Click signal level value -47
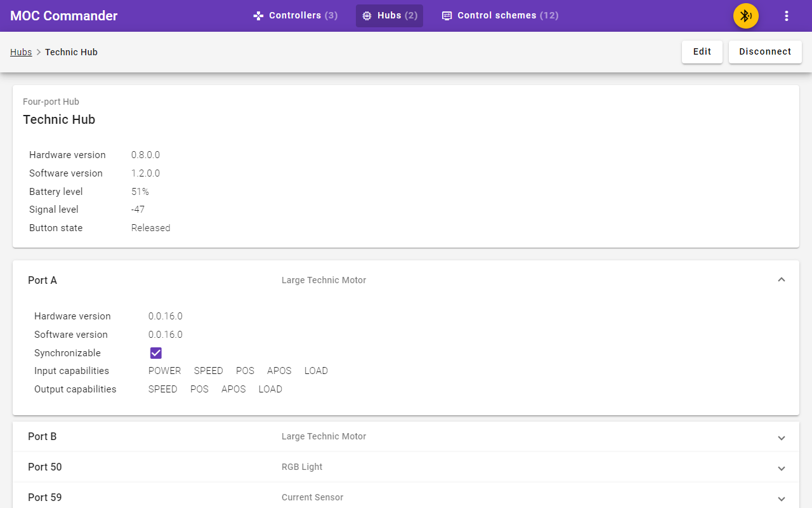This screenshot has width=812, height=508. [x=138, y=210]
